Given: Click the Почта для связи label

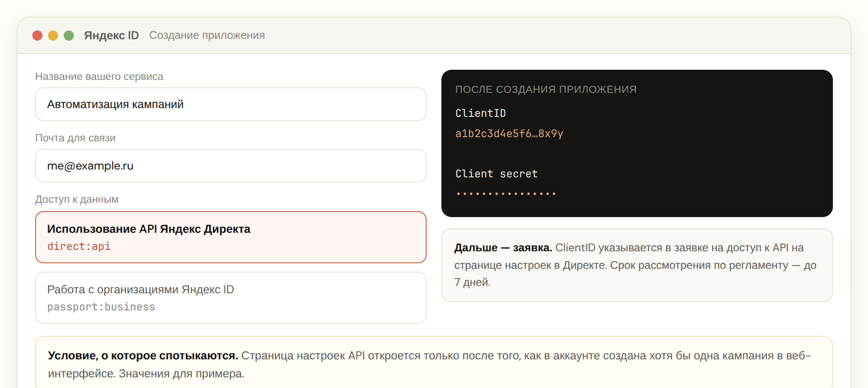Looking at the screenshot, I should click(75, 138).
